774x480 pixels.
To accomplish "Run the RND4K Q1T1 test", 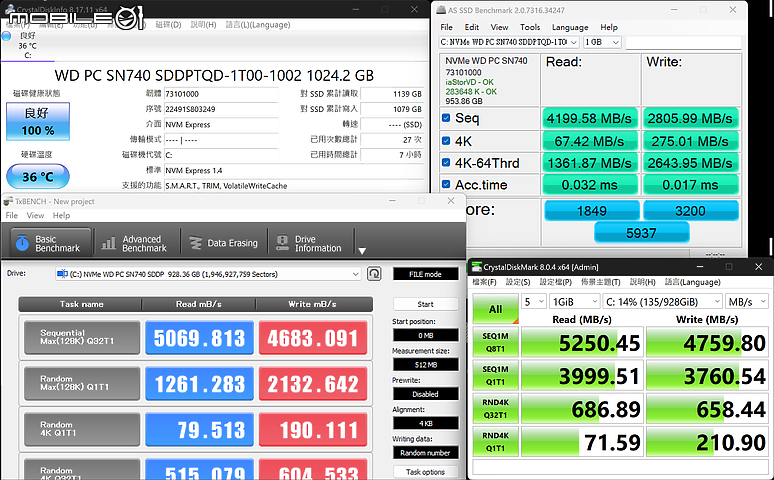I will [495, 441].
